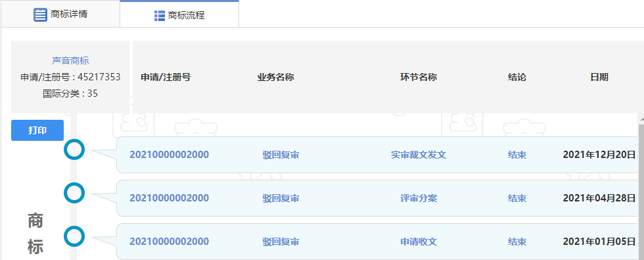Click the 申请/注册号：45217353 text
This screenshot has height=260, width=644.
70,78
